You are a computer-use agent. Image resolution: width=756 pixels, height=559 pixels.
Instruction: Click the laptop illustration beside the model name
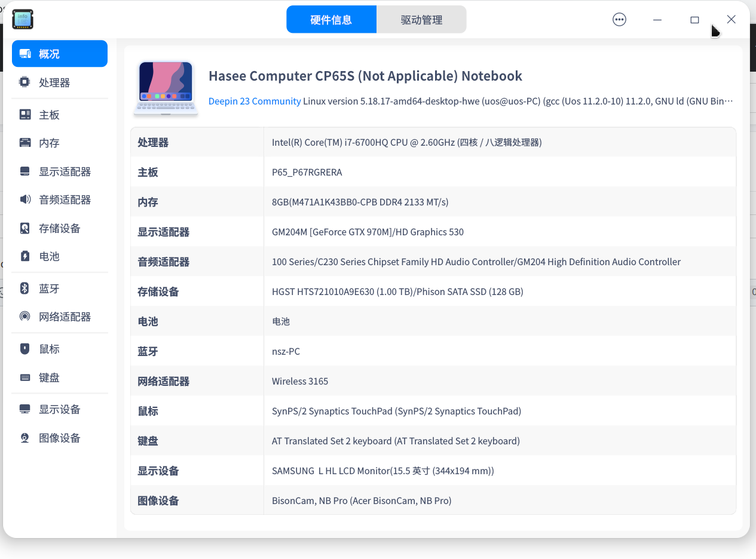[166, 88]
